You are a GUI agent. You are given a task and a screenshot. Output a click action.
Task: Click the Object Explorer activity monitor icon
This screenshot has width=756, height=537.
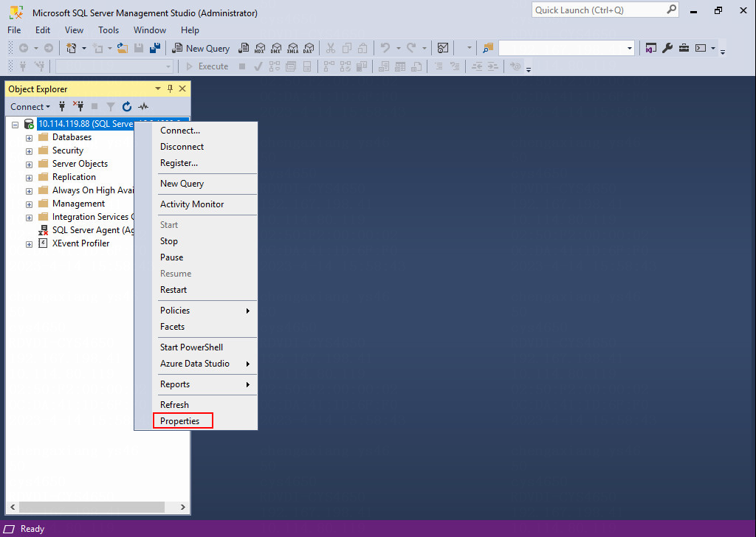click(143, 106)
